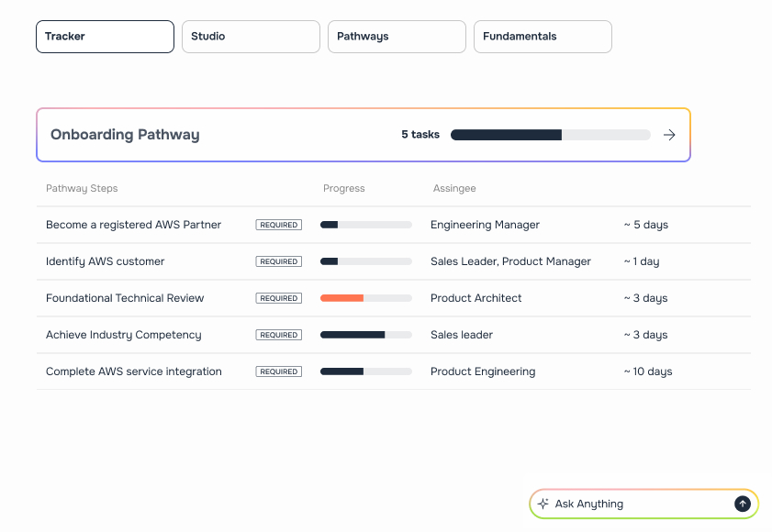This screenshot has width=772, height=532.
Task: Click the Onboarding Pathway overall progress bar
Action: (x=551, y=135)
